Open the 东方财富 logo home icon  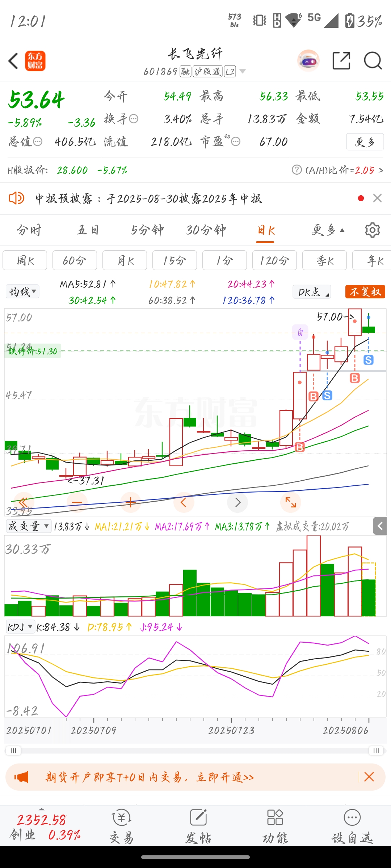coord(35,61)
